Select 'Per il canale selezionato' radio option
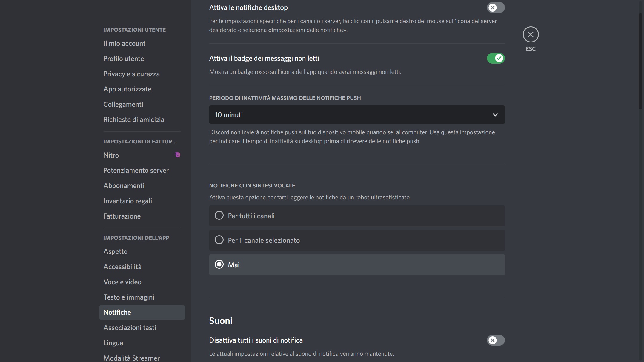 coord(219,240)
